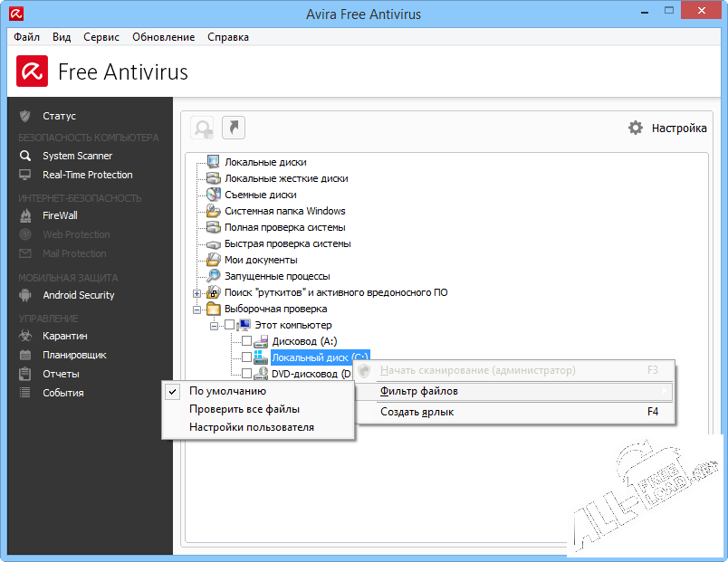
Task: Select Настройки пользователя filter option
Action: [251, 427]
